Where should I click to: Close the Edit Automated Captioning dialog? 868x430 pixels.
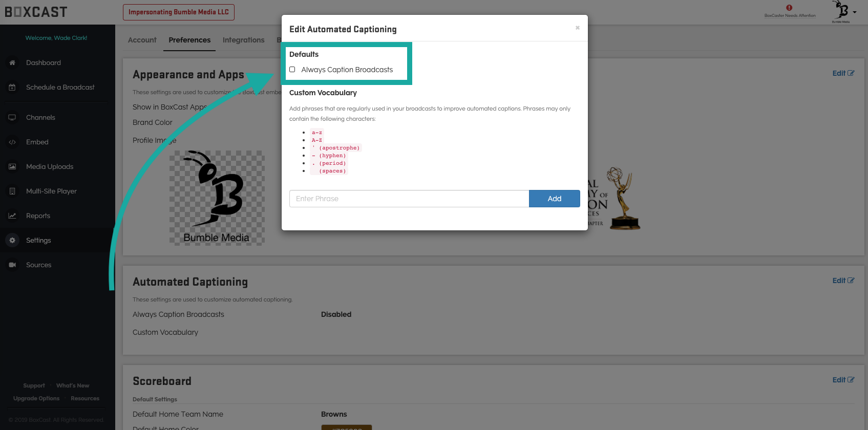pos(577,28)
